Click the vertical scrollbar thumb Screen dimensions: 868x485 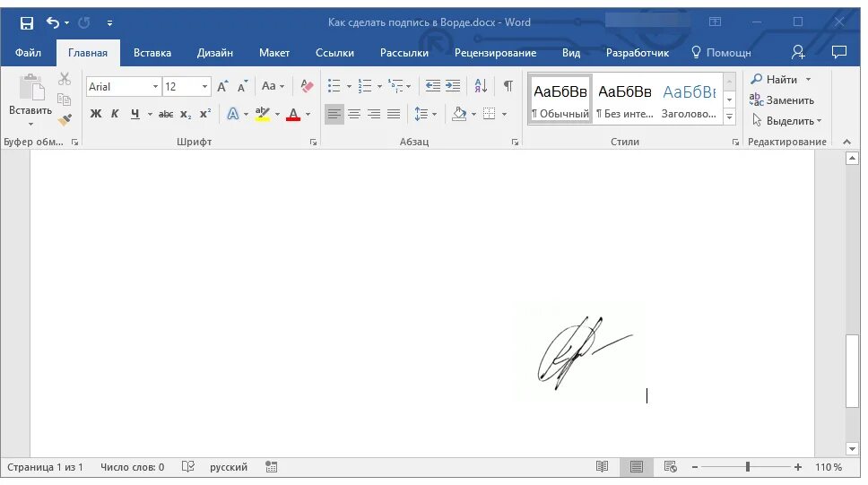tap(852, 371)
